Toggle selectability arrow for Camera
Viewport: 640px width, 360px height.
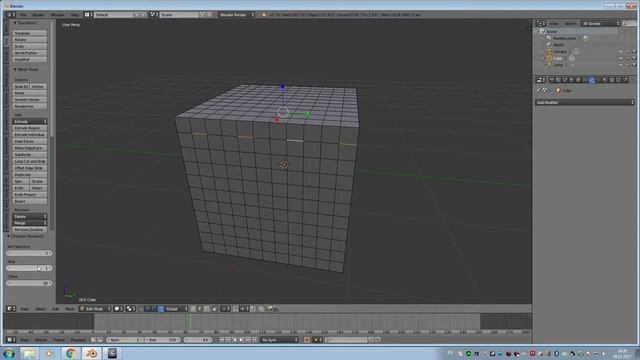click(x=627, y=52)
